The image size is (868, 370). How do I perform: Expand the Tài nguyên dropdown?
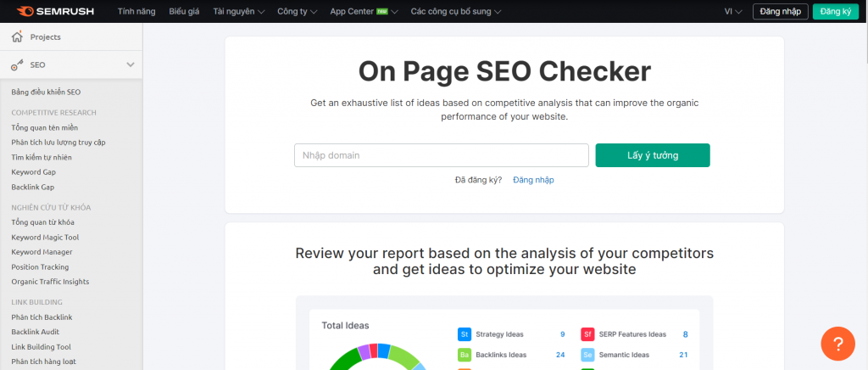tap(238, 11)
